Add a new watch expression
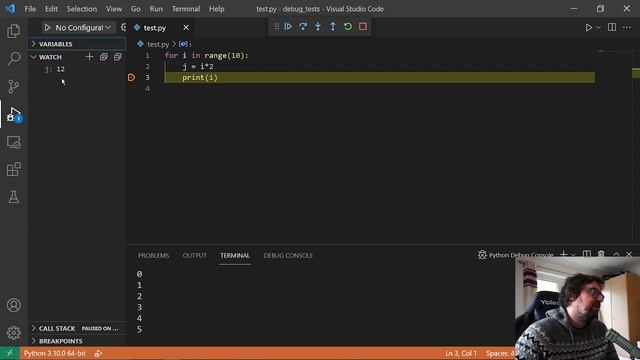This screenshot has width=640, height=360. [x=89, y=57]
